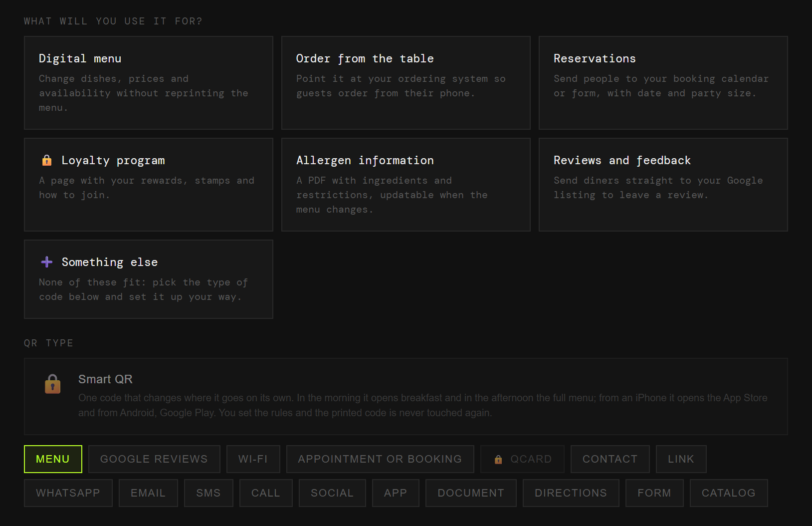Select the FORM QR type
Image resolution: width=812 pixels, height=526 pixels.
point(654,493)
